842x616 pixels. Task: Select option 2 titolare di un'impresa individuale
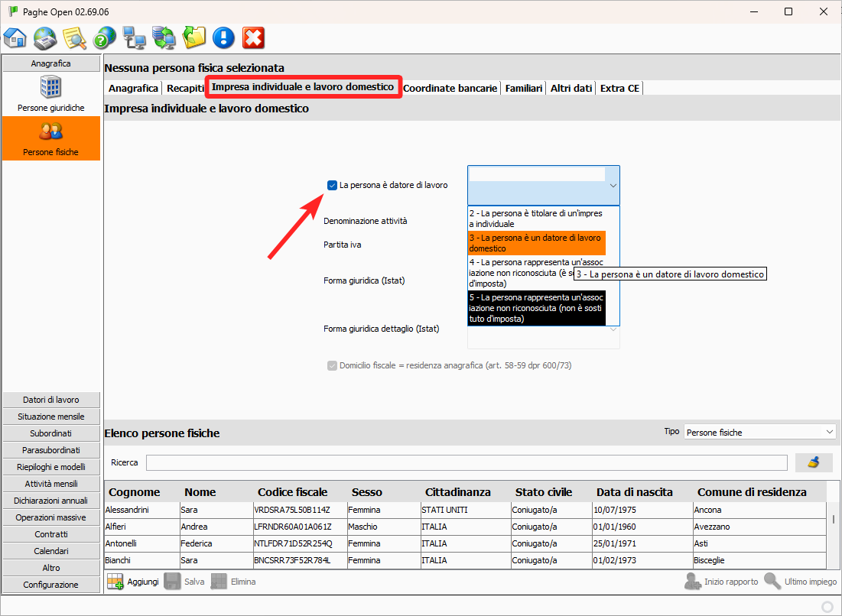(x=536, y=219)
